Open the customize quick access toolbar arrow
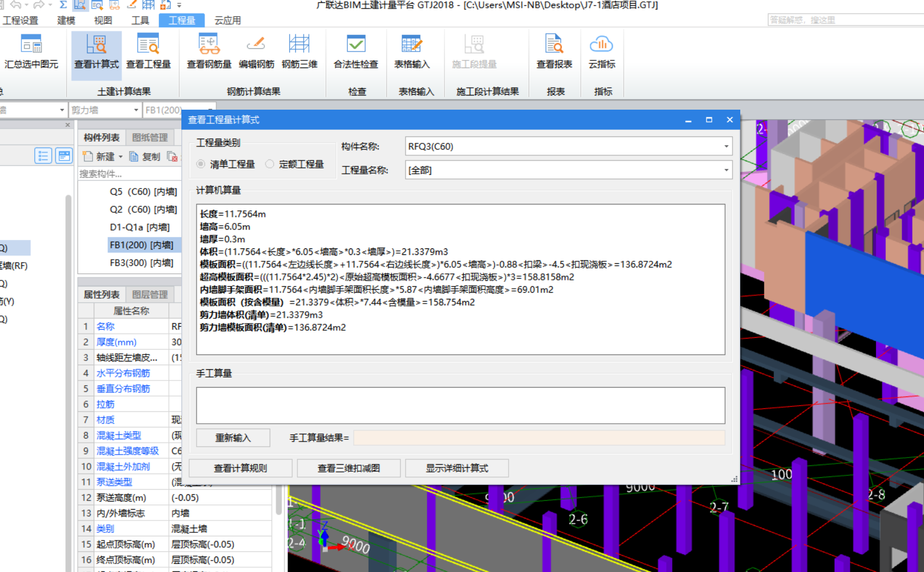The height and width of the screenshot is (572, 924). (179, 5)
